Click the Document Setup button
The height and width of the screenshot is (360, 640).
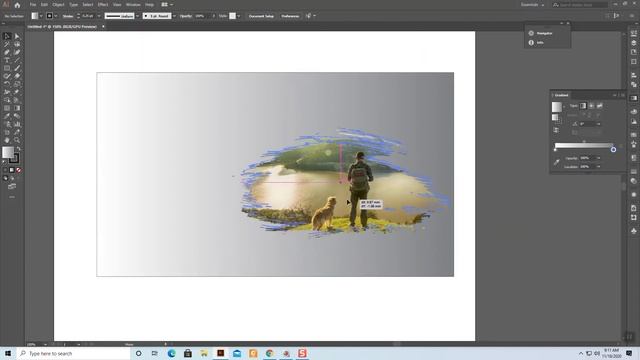261,16
